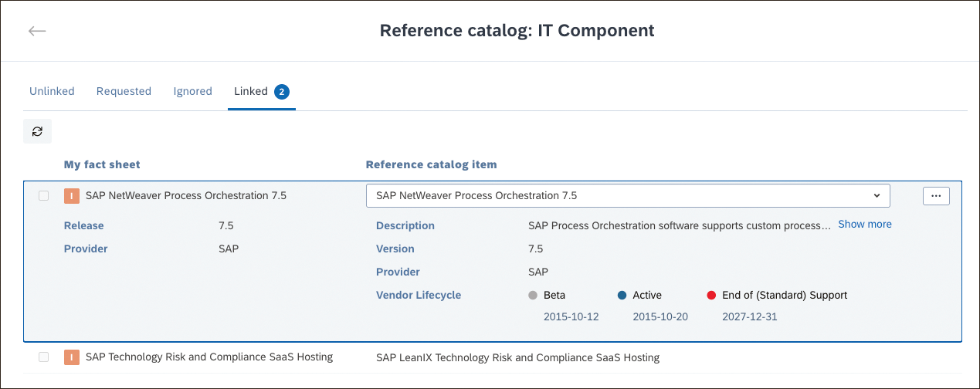Screen dimensions: 980x389
Task: Tick the checkbox for SAP Technology Risk and Compliance
Action: click(x=44, y=357)
